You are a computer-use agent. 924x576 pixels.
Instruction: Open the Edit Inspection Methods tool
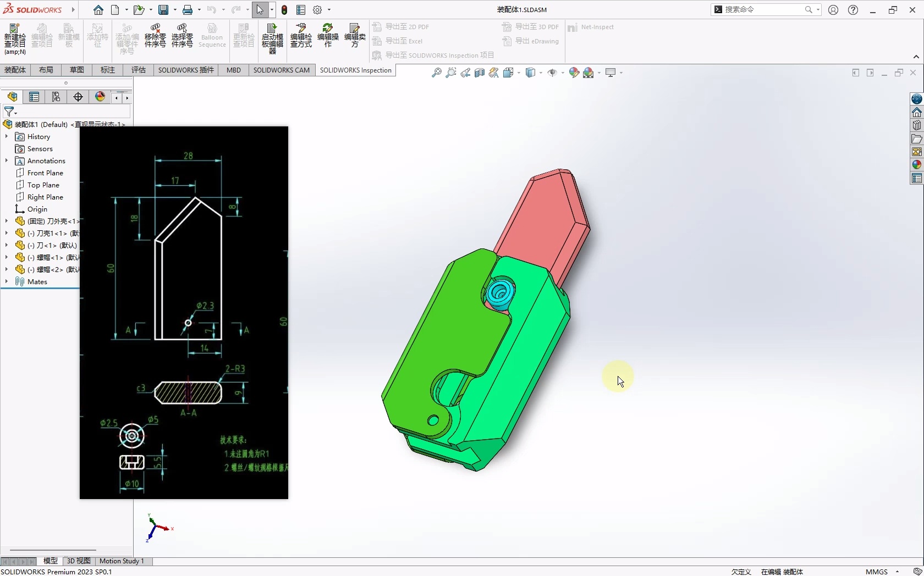click(301, 36)
